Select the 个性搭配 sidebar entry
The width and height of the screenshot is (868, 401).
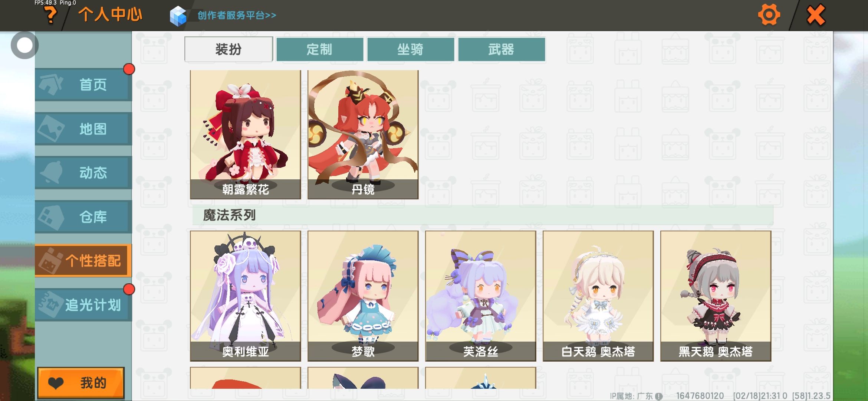[83, 261]
